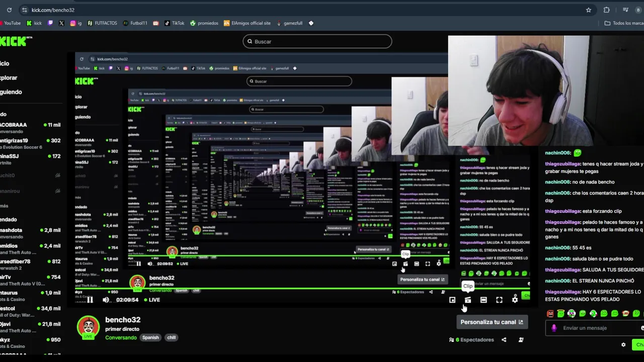
Task: Open sidebar channel ursedfiber78 with 812 viewers
Action: tap(30, 264)
